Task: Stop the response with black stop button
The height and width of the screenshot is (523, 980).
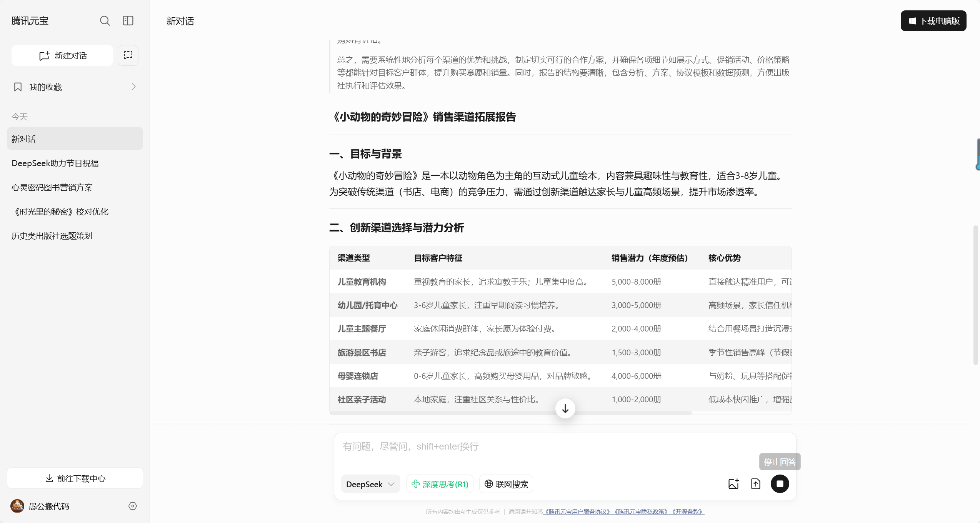Action: pos(780,484)
